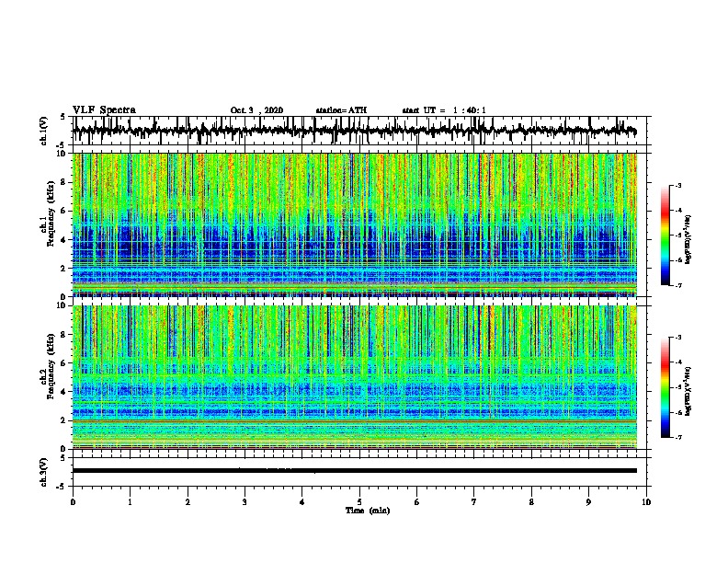
Task: Click the '-3' tick on ch.2 colorbar
Action: coord(678,338)
